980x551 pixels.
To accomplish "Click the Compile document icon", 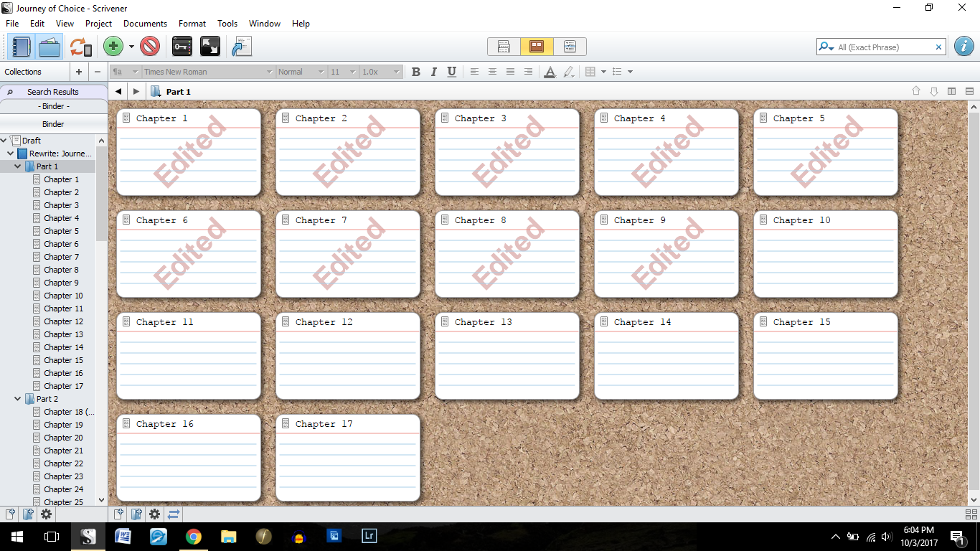I will pos(242,47).
